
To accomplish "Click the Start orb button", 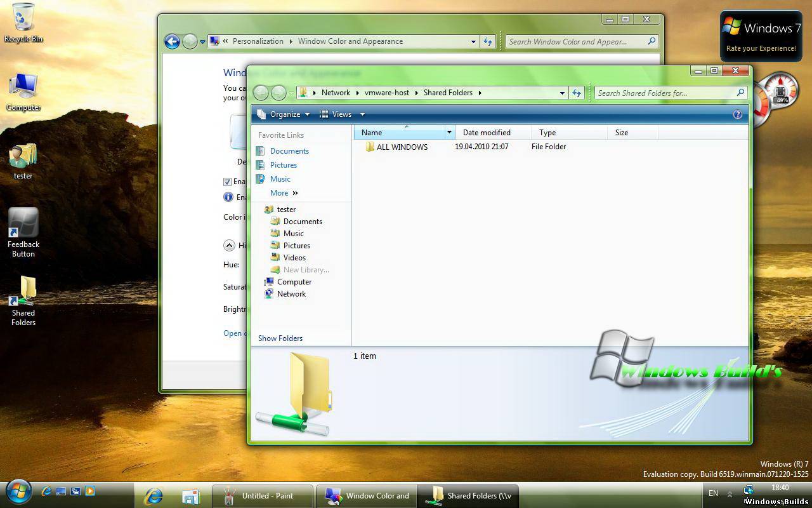I will tap(18, 491).
